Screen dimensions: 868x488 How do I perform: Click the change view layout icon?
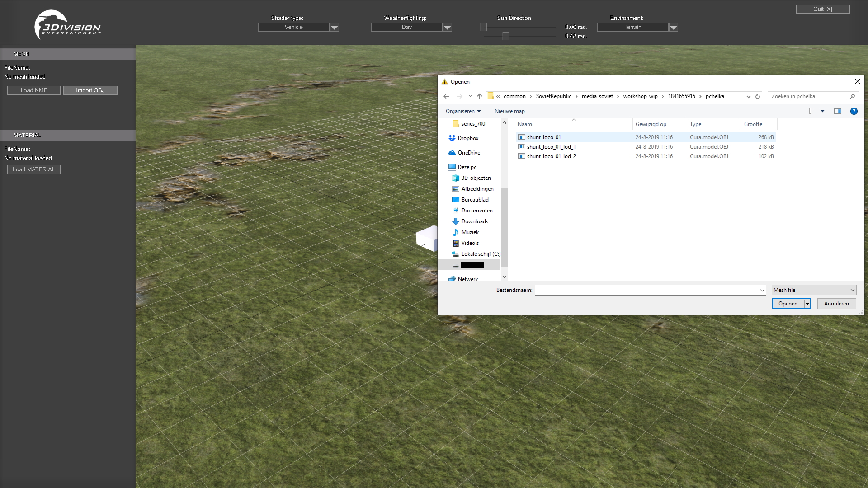(813, 111)
